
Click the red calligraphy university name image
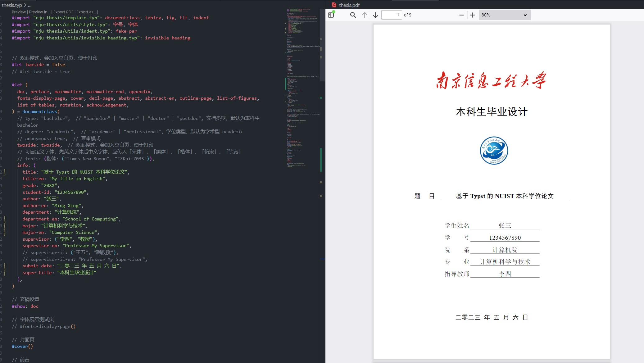click(491, 80)
